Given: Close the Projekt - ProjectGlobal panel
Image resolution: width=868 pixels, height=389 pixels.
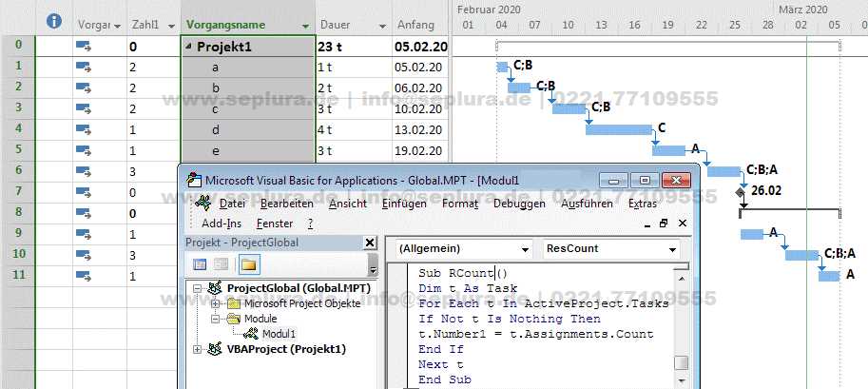Looking at the screenshot, I should (x=370, y=243).
